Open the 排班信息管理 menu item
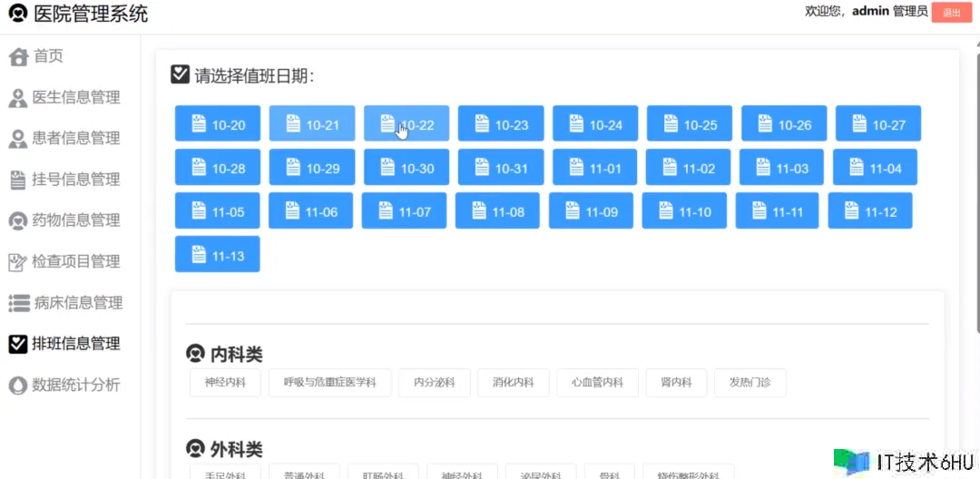The height and width of the screenshot is (479, 980). point(75,344)
